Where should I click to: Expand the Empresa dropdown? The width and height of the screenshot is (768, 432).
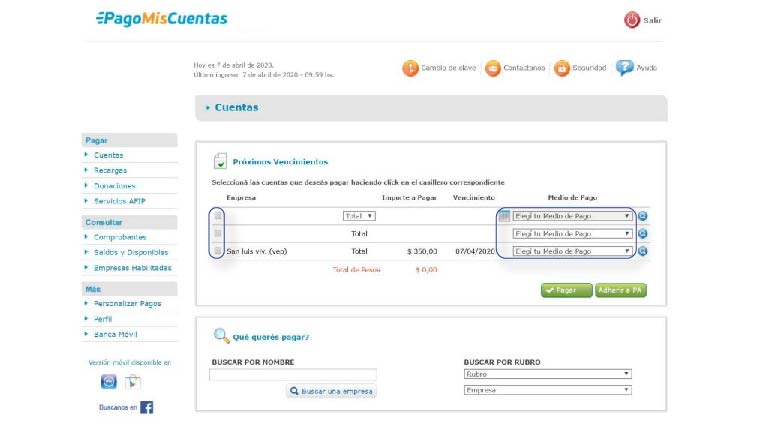tap(547, 390)
